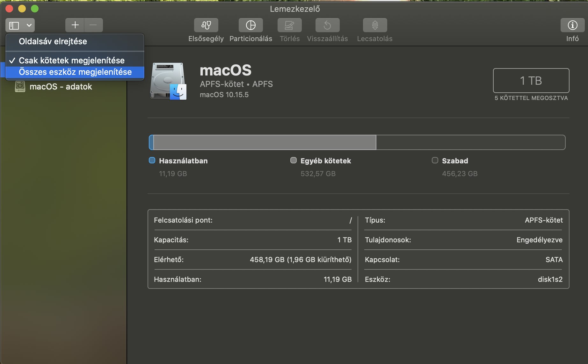Select Összes eszköz megjelenítése option
The height and width of the screenshot is (364, 588).
75,72
